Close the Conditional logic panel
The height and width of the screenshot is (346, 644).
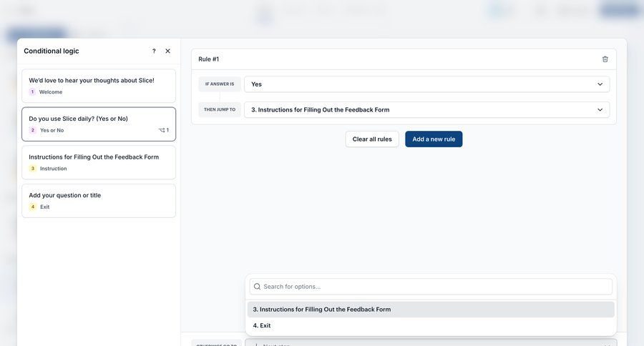point(167,51)
